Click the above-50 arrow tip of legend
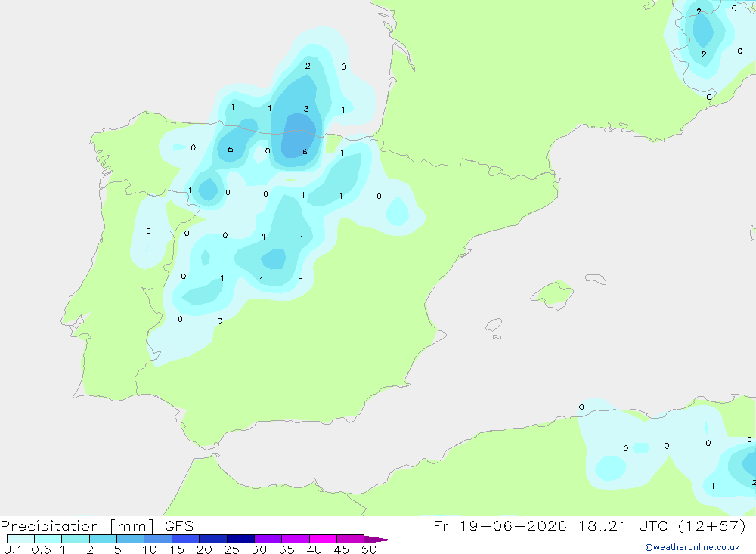The width and height of the screenshot is (756, 554). (x=378, y=539)
